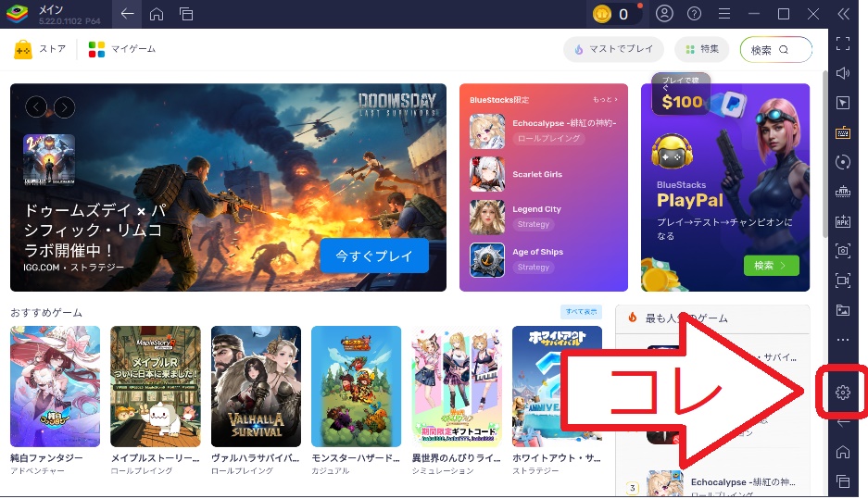Image resolution: width=868 pixels, height=499 pixels.
Task: Click the すべて表示 link
Action: (580, 311)
